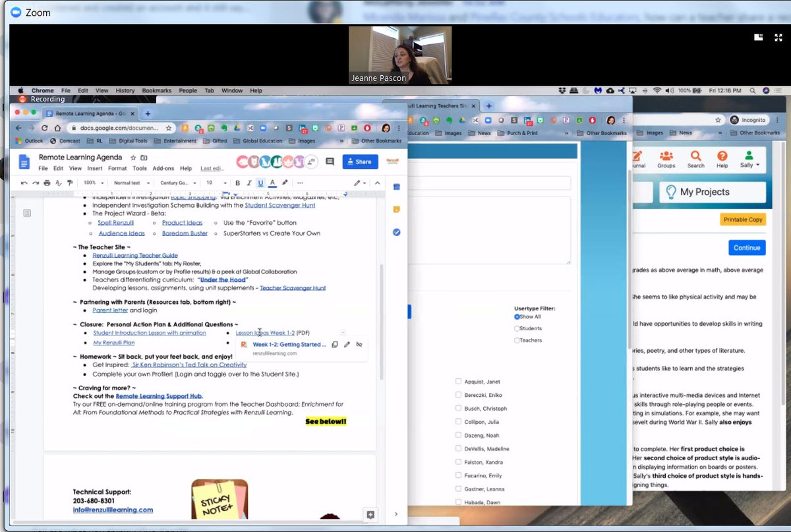Open the Docs File menu
Viewport: 791px width, 532px height.
[43, 168]
